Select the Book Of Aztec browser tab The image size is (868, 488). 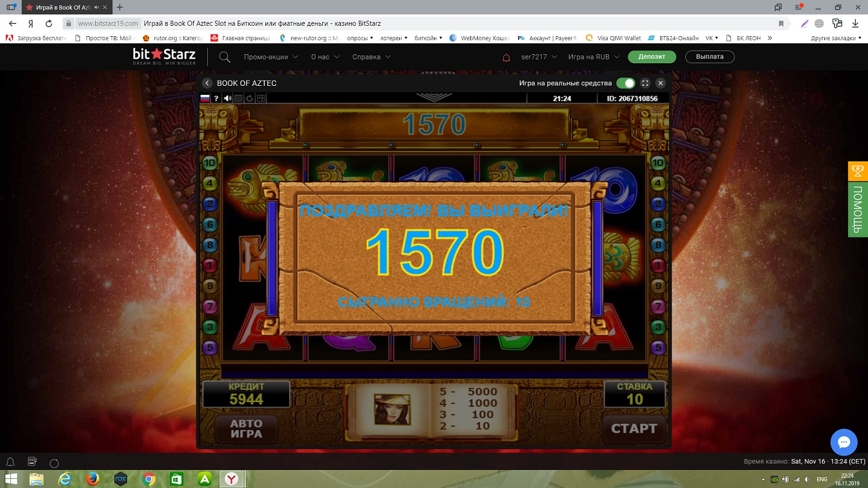coord(66,7)
